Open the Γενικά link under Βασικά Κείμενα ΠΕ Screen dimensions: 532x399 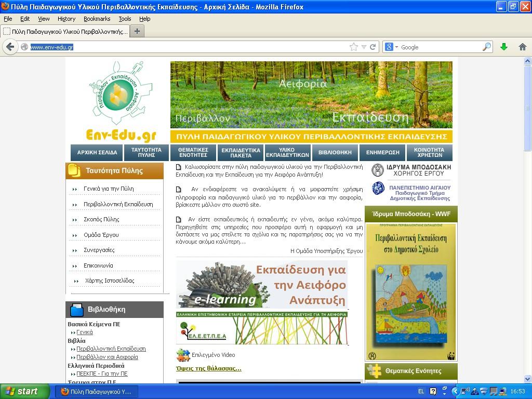pos(85,332)
